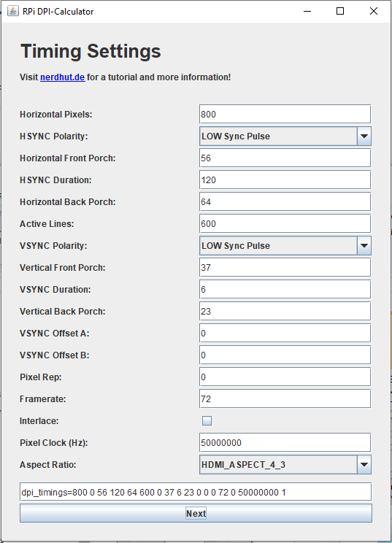Click the Next button
This screenshot has height=543, width=392.
(x=196, y=513)
